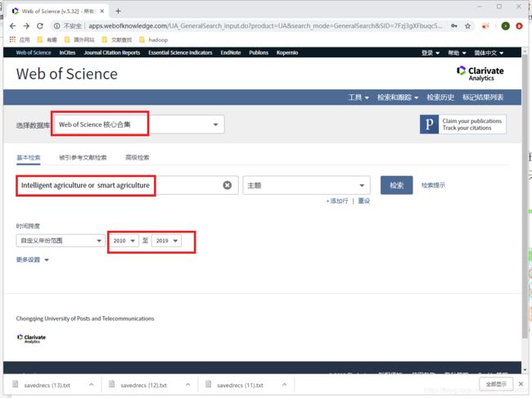The height and width of the screenshot is (398, 532).
Task: Open EndNote in top navigation
Action: (231, 52)
